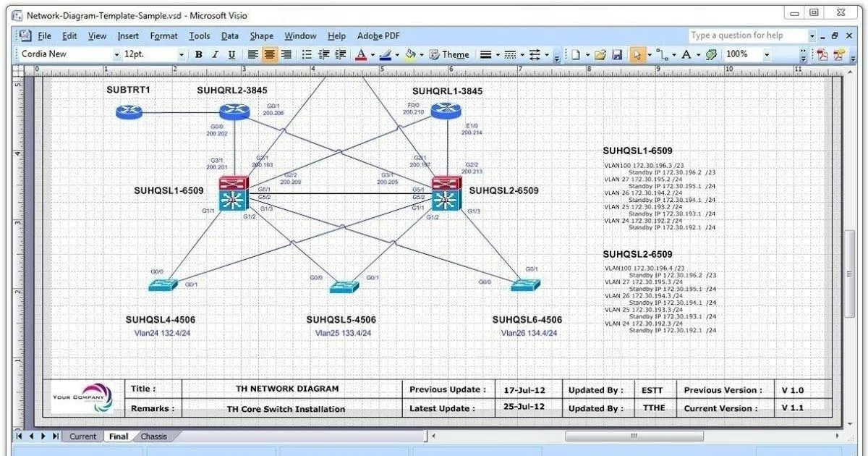Apply the text color button

click(x=361, y=54)
